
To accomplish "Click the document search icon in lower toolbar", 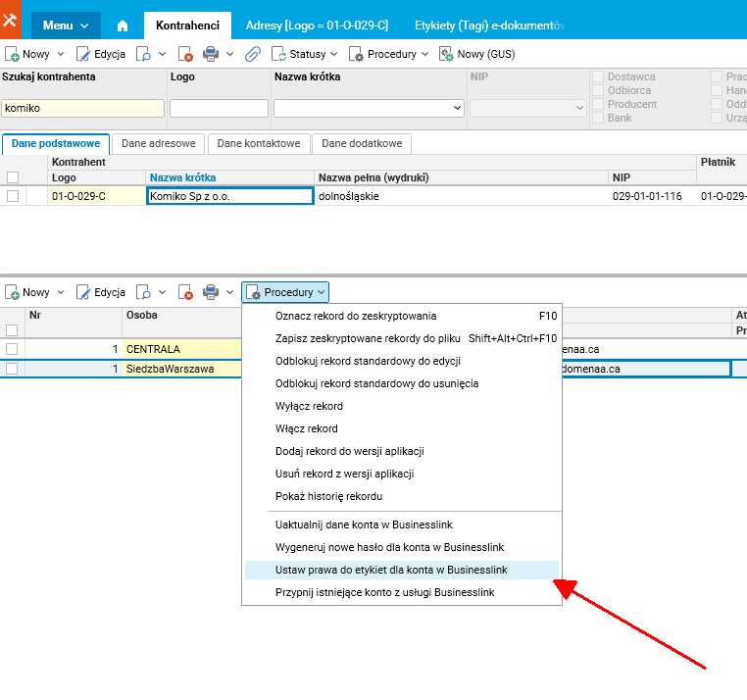I will [143, 292].
